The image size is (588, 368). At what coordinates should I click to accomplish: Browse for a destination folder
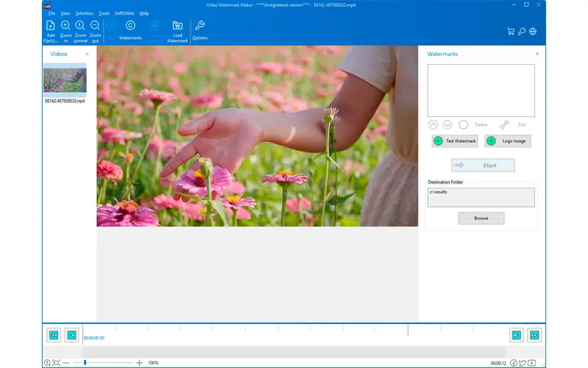coord(481,219)
